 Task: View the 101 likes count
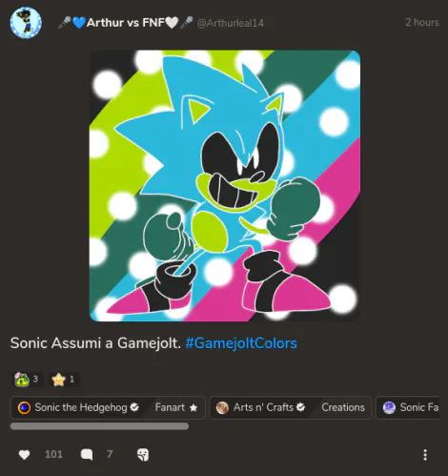tap(53, 454)
